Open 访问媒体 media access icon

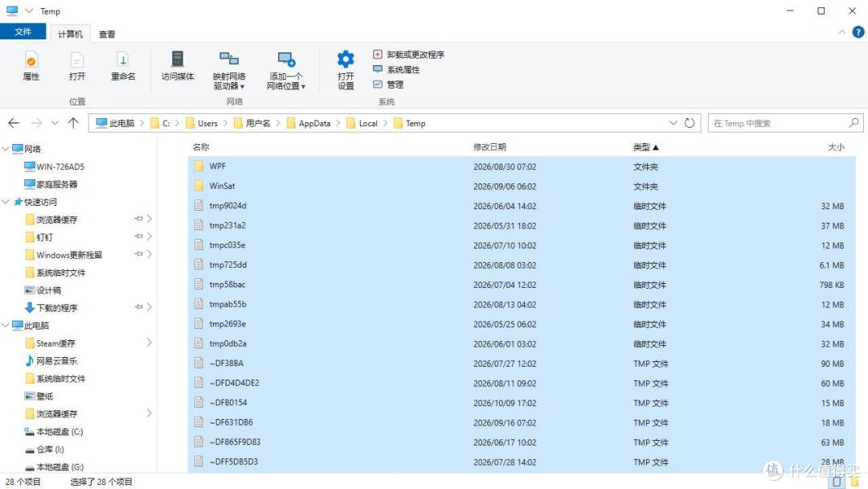tap(177, 66)
